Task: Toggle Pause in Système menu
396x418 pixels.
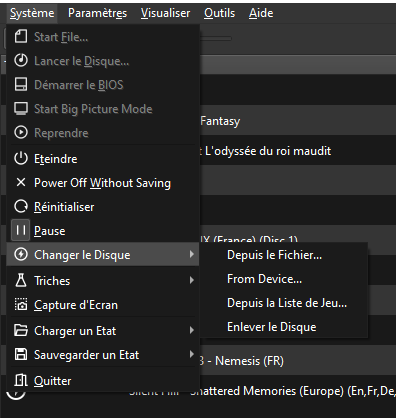Action: click(103, 231)
